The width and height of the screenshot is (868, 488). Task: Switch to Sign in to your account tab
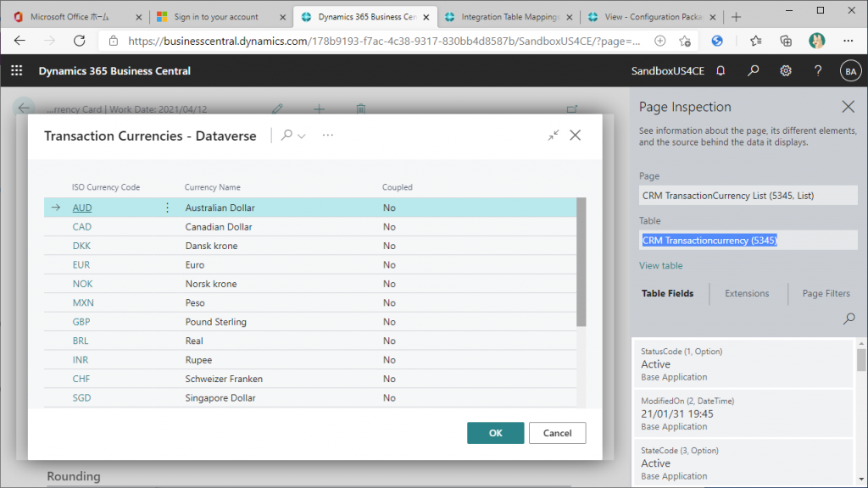point(221,17)
